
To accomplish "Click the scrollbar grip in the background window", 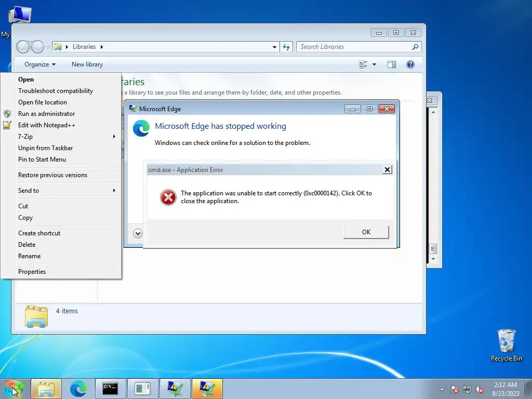I will pos(433,249).
